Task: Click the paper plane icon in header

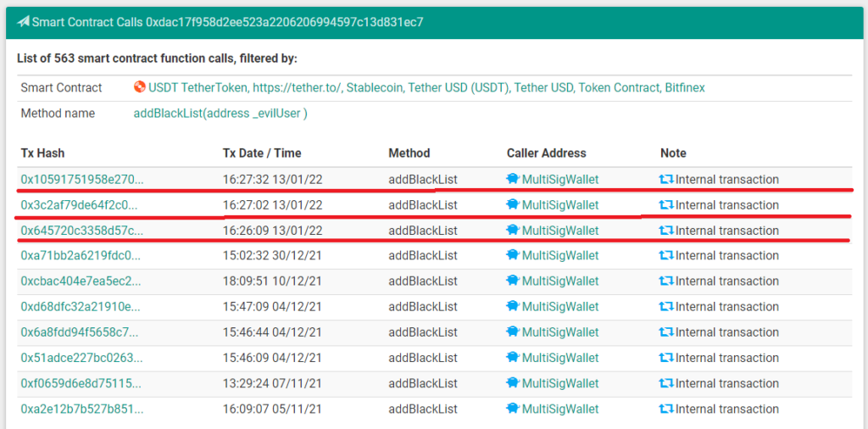Action: click(x=23, y=22)
